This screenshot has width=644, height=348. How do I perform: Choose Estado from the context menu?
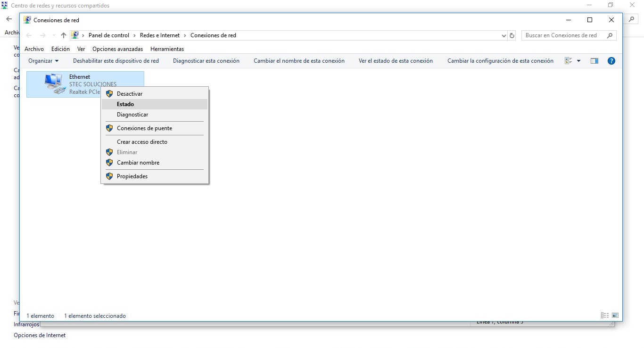(x=155, y=104)
